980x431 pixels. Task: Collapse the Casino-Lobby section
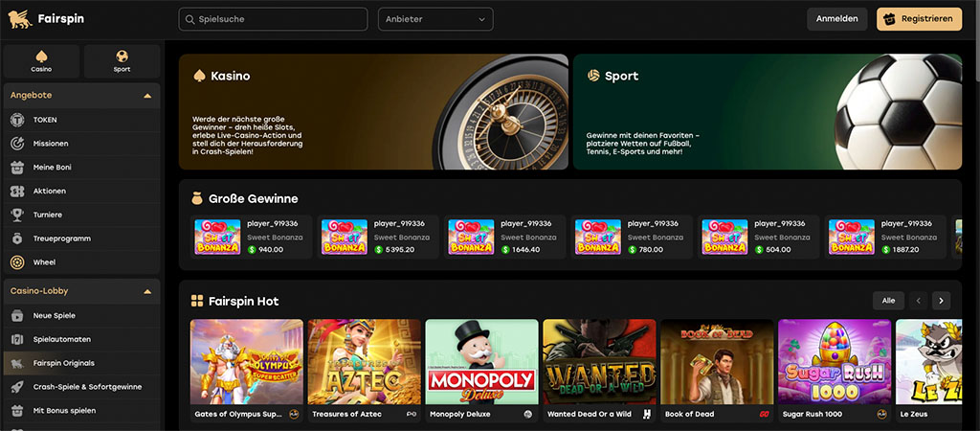147,291
